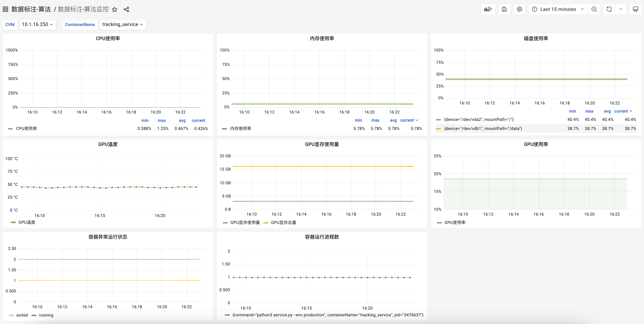This screenshot has height=324, width=644.
Task: Open the share dashboard dialog
Action: click(126, 10)
